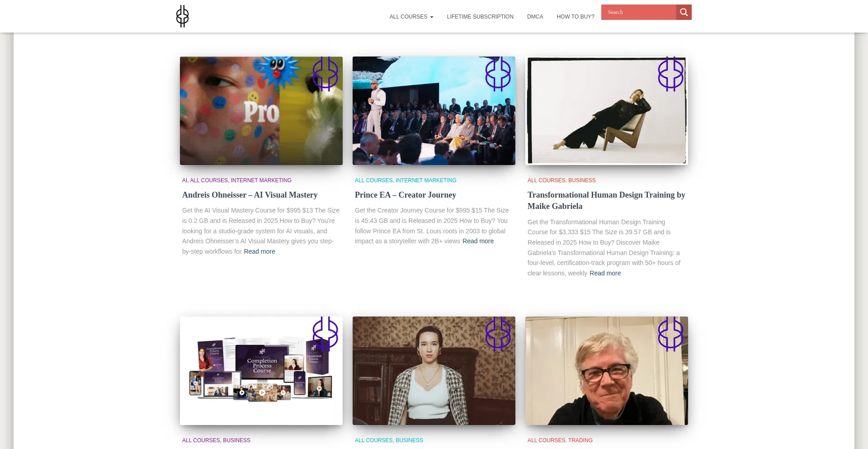Screen dimensions: 868x449
Task: Open the Lifetime Subscription page
Action: (x=480, y=17)
